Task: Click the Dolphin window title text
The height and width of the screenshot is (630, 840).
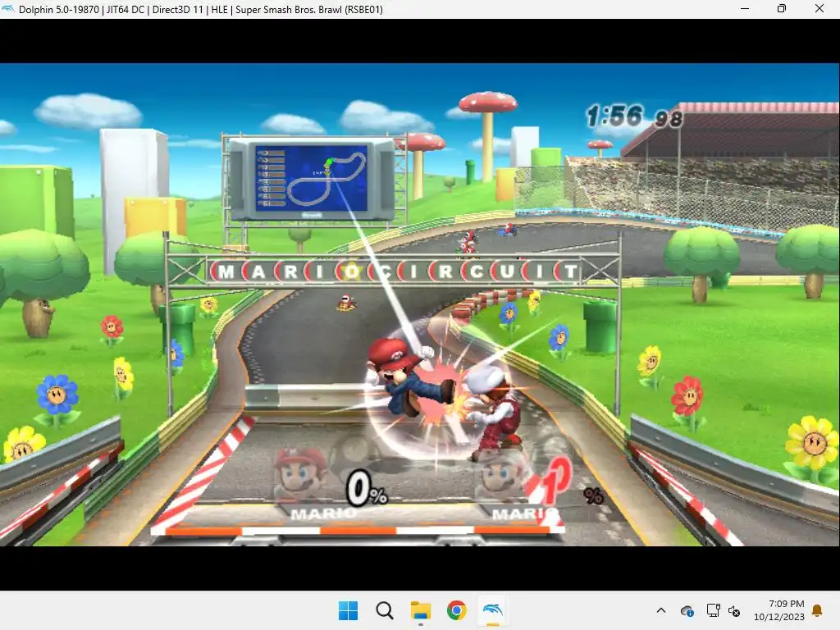Action: pyautogui.click(x=201, y=9)
